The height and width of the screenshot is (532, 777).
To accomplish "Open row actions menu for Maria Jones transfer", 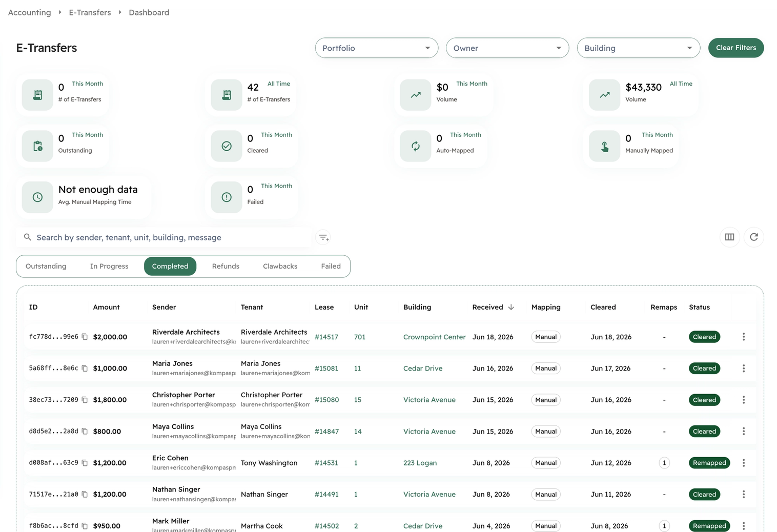I will click(744, 369).
